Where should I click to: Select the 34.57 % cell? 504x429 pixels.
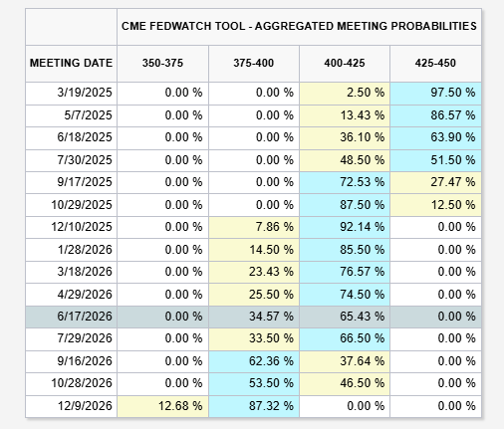254,317
